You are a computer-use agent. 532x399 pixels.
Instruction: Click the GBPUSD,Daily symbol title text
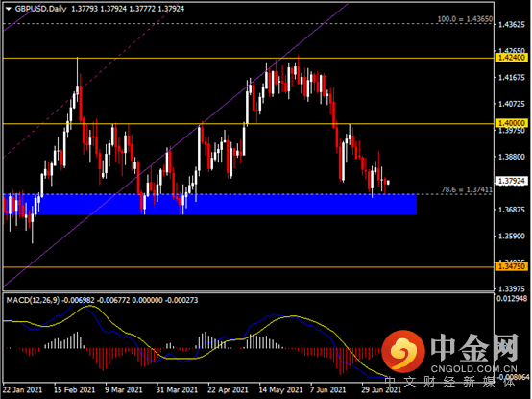pos(40,9)
